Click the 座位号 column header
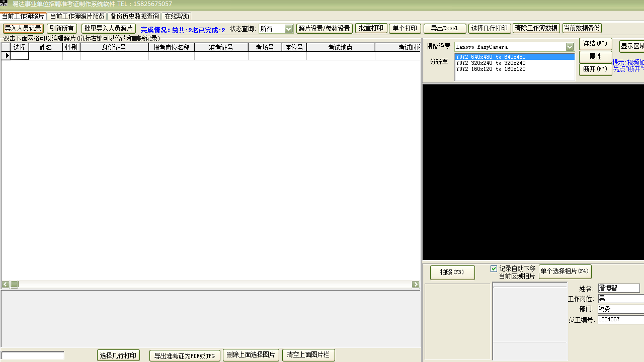Viewport: 644px width, 362px height. tap(294, 47)
